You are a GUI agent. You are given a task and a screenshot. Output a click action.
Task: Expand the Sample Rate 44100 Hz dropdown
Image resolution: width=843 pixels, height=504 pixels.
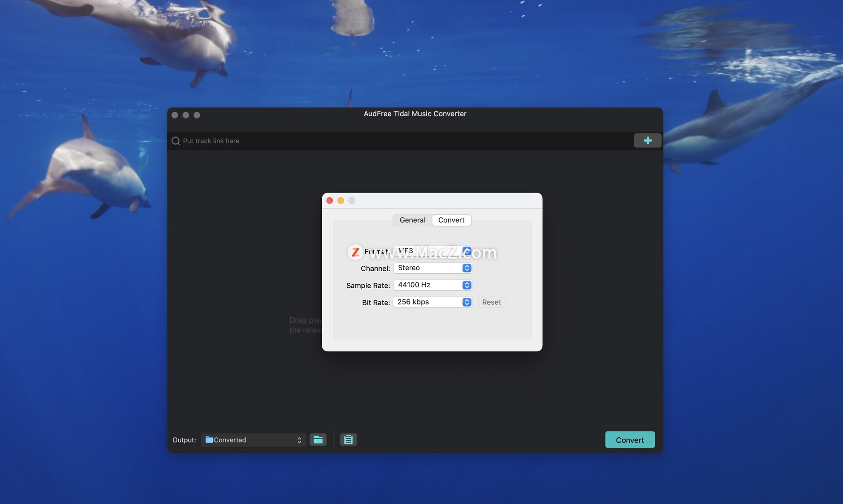(432, 285)
